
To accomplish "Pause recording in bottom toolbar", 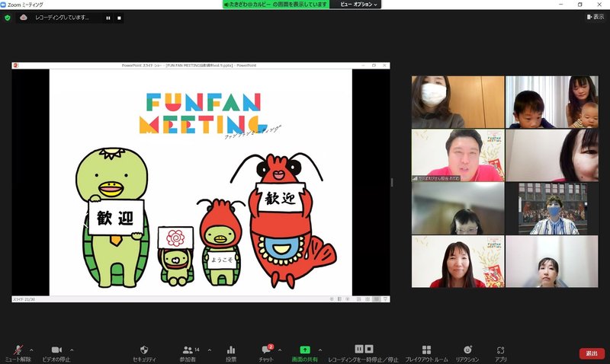I will [x=358, y=349].
